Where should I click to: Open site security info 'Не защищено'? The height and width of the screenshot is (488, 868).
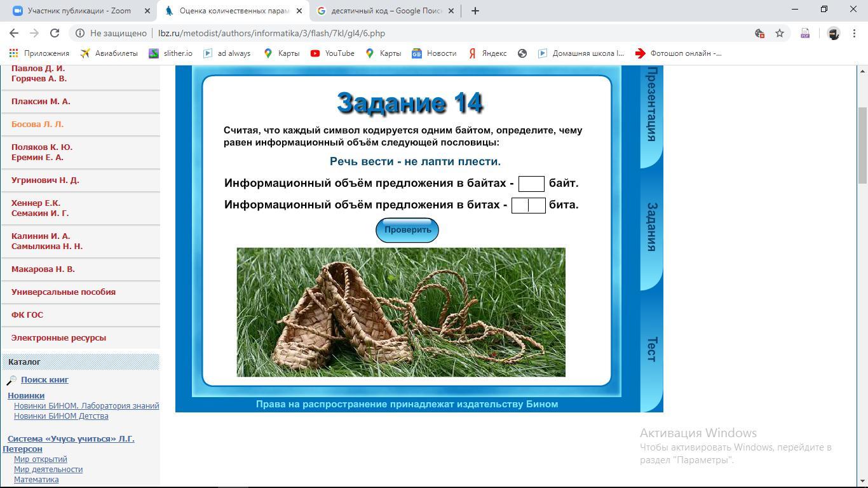point(112,33)
